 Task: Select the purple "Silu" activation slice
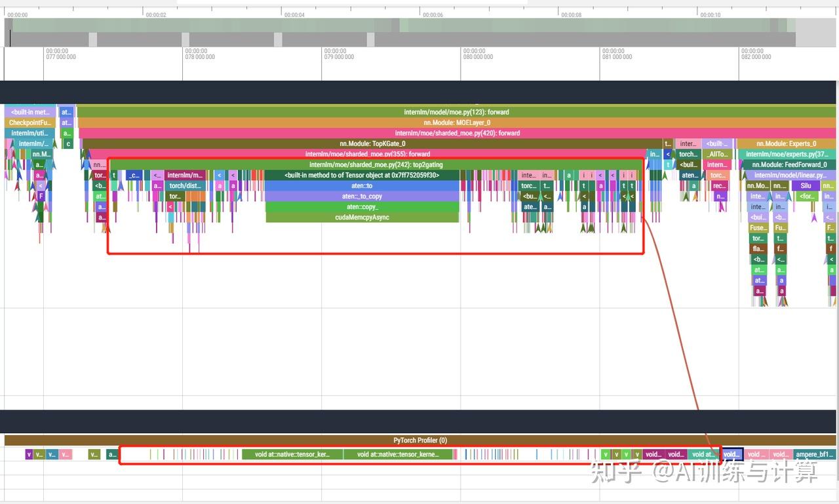(805, 185)
